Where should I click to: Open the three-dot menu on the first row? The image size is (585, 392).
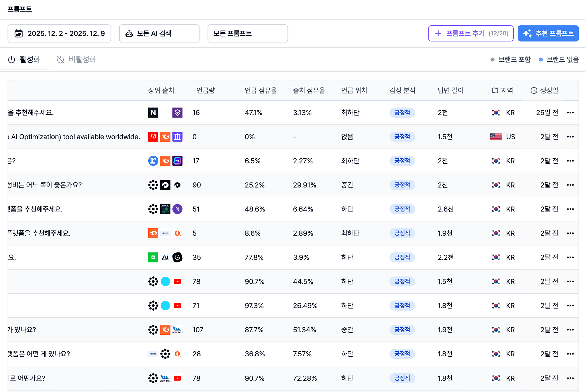click(x=570, y=113)
